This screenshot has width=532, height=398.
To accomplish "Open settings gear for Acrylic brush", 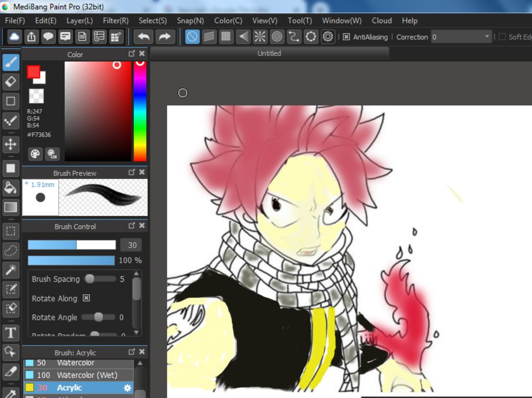I will pyautogui.click(x=128, y=388).
